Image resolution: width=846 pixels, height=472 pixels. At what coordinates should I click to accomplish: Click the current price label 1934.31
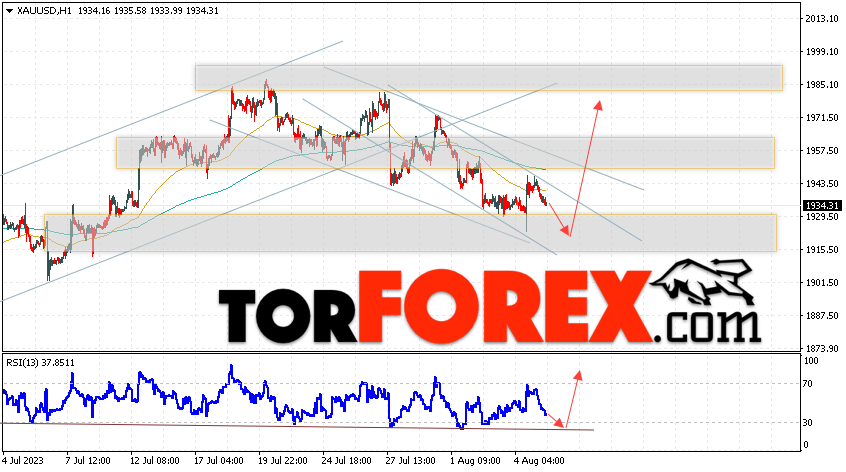[x=822, y=206]
